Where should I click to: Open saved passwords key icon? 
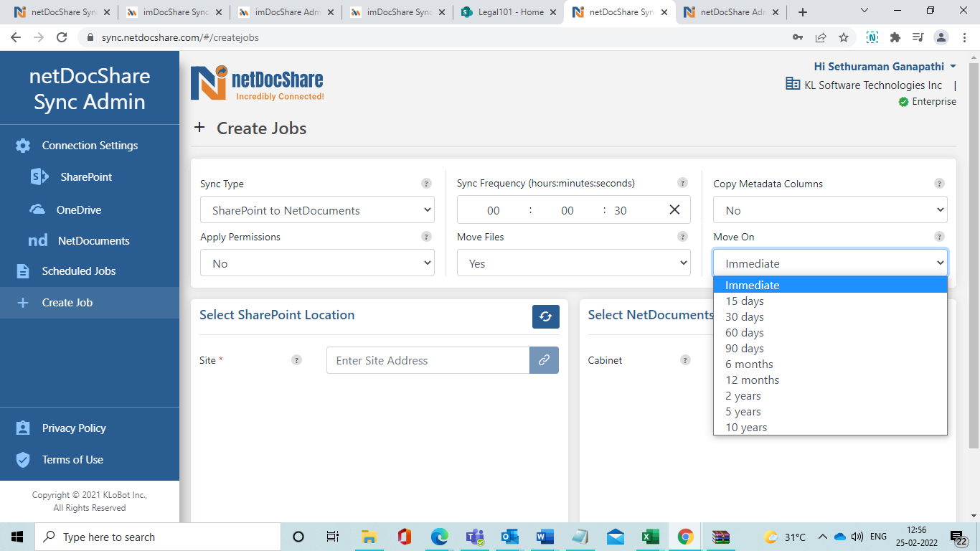pos(798,37)
